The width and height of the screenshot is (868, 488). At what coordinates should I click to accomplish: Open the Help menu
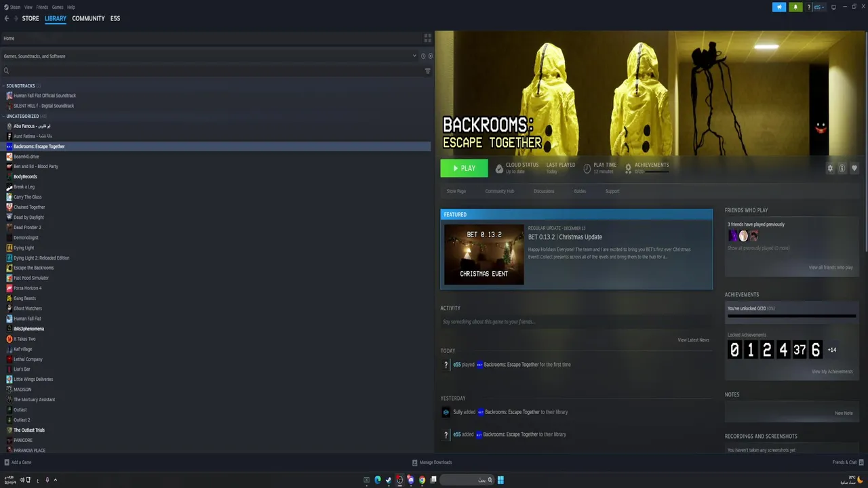(71, 7)
